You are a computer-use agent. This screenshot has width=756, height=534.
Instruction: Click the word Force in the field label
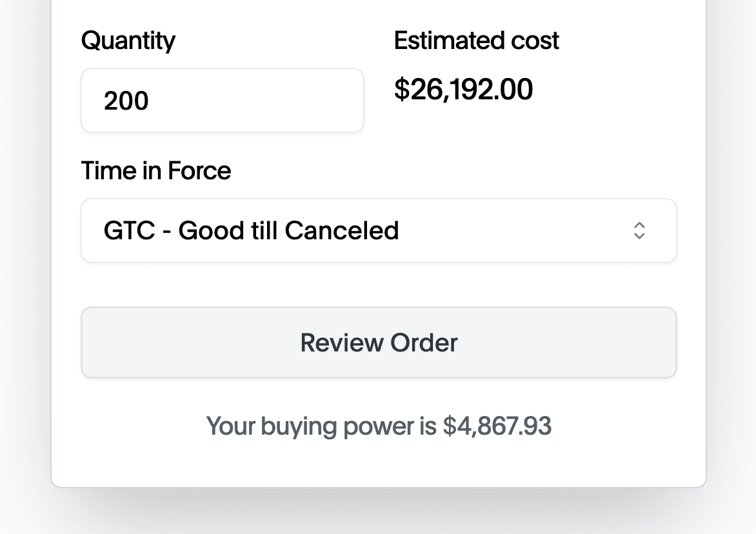[199, 171]
